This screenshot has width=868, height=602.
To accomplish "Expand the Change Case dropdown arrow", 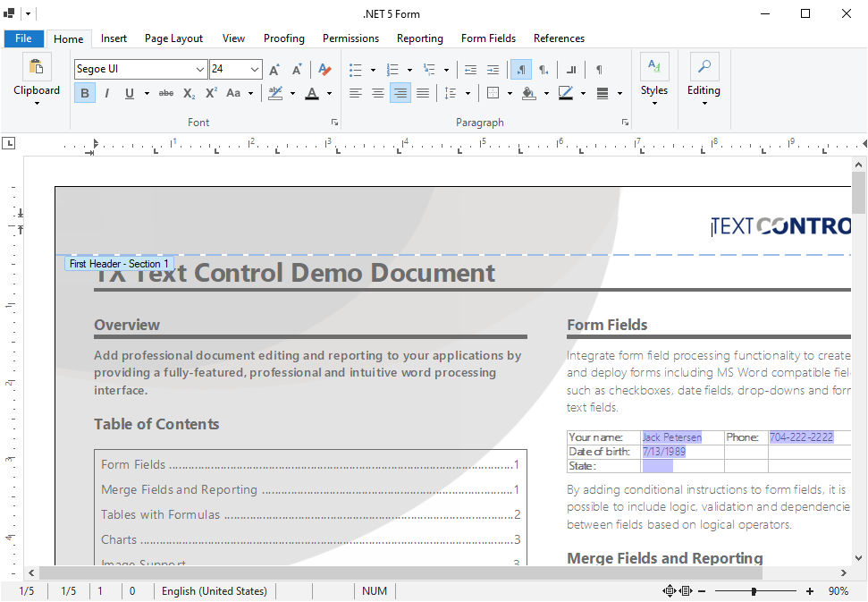I will tap(251, 93).
